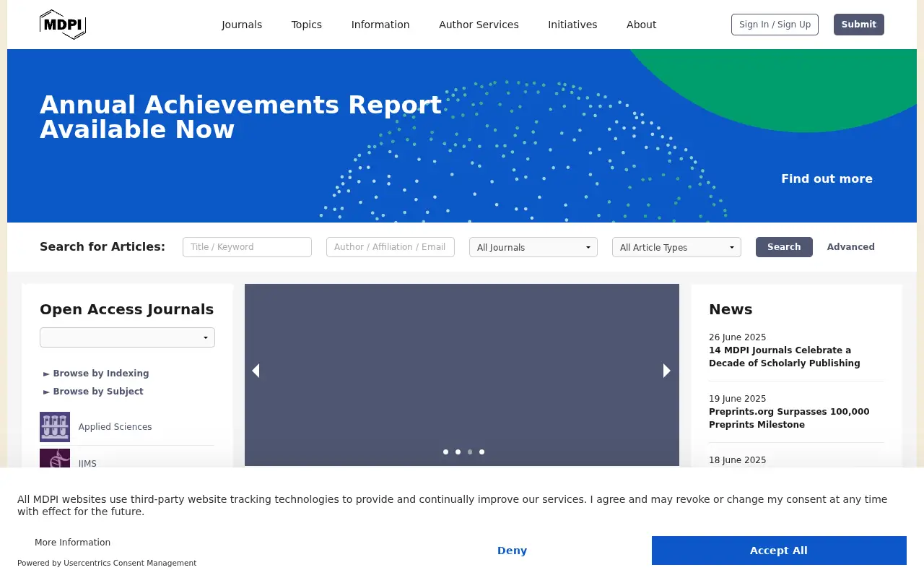Open the Journals menu

[242, 25]
